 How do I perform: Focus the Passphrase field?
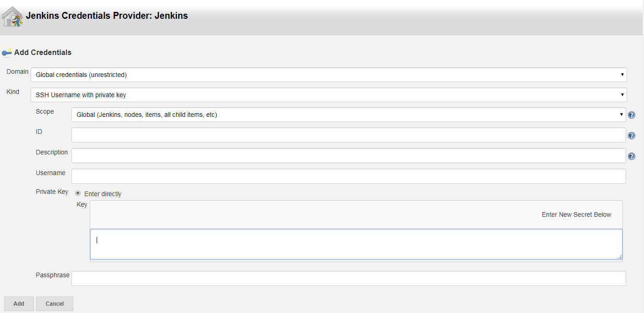point(348,278)
